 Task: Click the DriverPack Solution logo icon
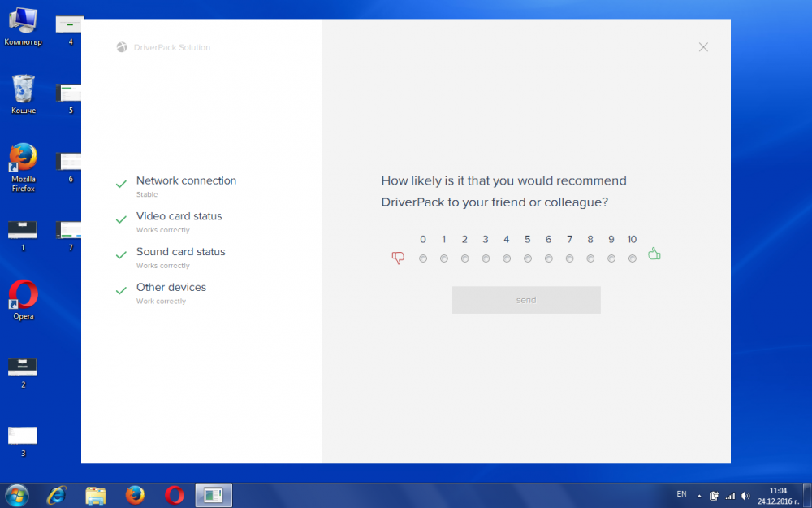click(x=122, y=47)
